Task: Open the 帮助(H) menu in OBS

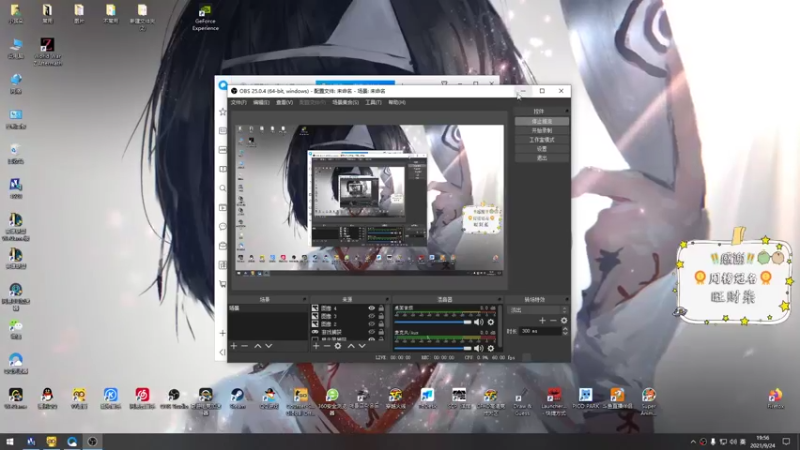Action: tap(397, 103)
